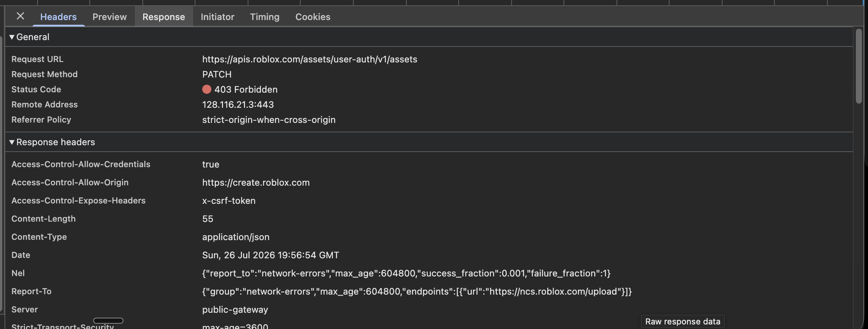Click the Referrer Policy label
Image resolution: width=868 pixels, height=329 pixels.
point(41,119)
